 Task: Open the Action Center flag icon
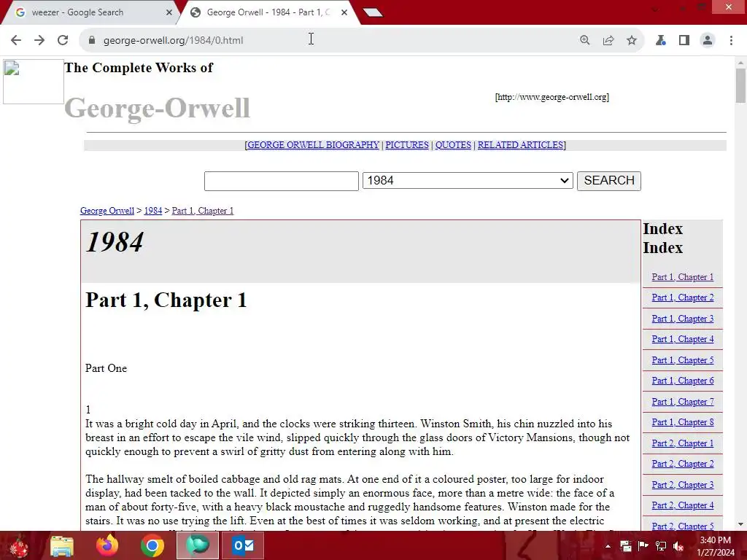click(x=643, y=546)
